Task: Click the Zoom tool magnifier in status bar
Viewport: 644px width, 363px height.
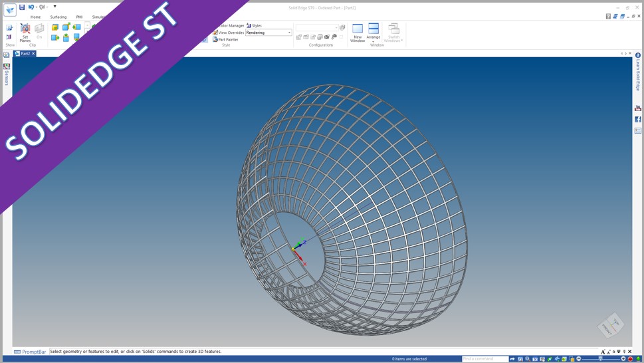Action: (x=527, y=359)
